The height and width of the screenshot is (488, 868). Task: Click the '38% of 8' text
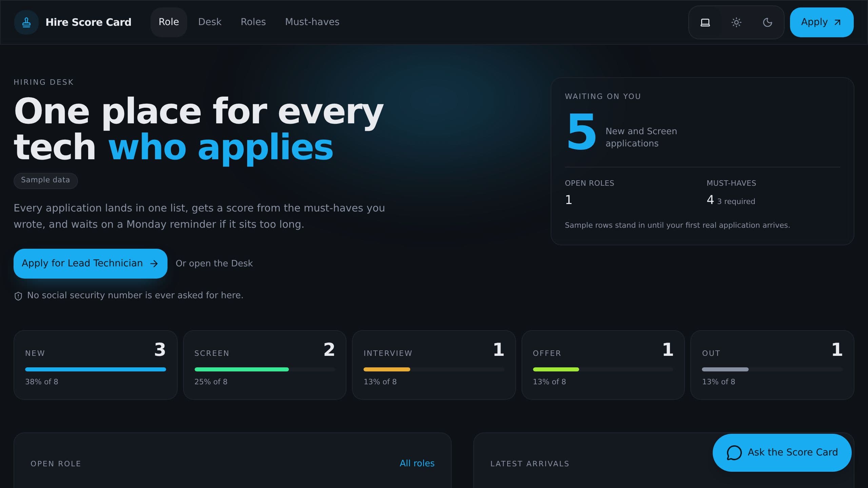42,382
